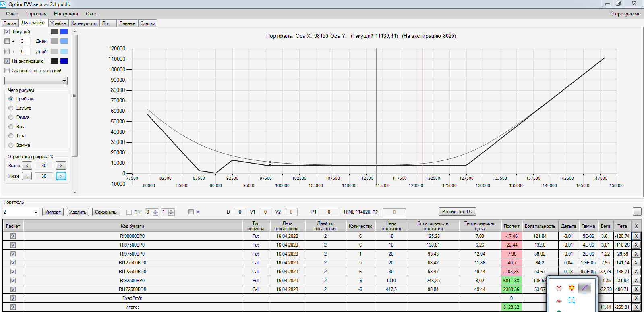Switch to the Улыбка tab
Viewport: 644px width, 312px height.
click(58, 23)
